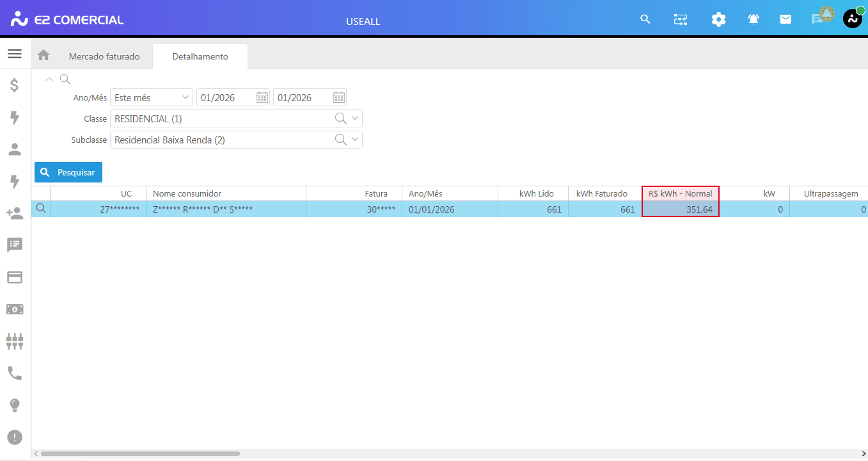Click the Pesquisar button
Image resolution: width=868 pixels, height=461 pixels.
point(68,172)
